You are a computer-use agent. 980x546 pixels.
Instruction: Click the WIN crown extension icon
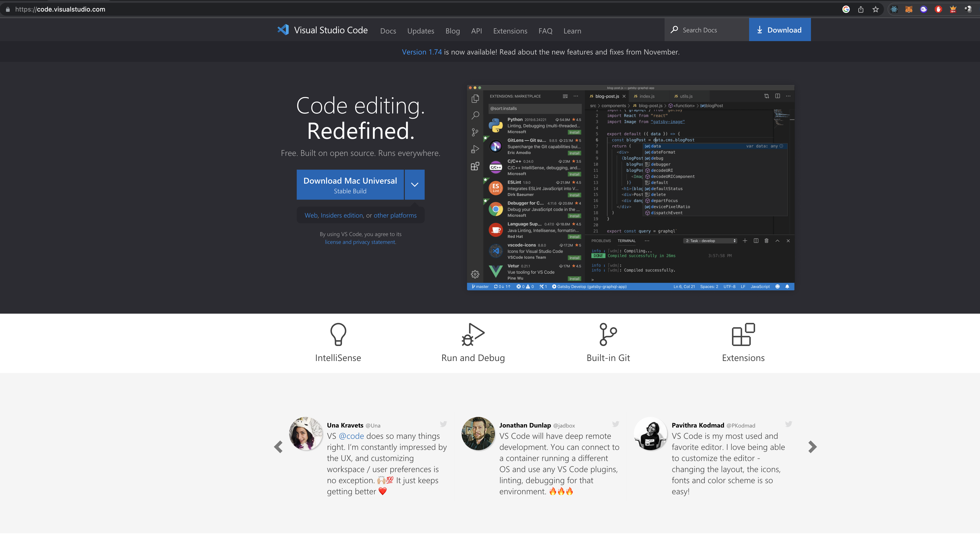coord(953,9)
